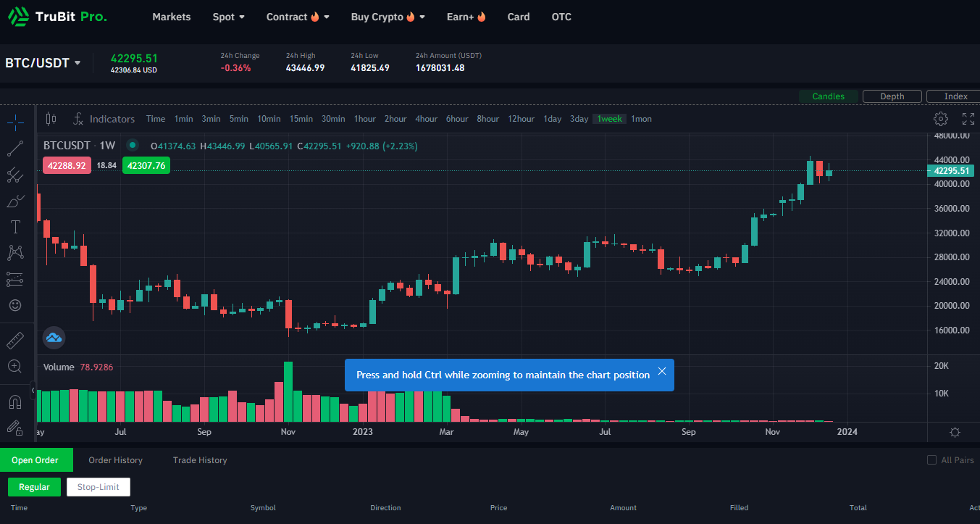This screenshot has width=980, height=524.
Task: Open the candlestick chart style icon
Action: [x=51, y=119]
